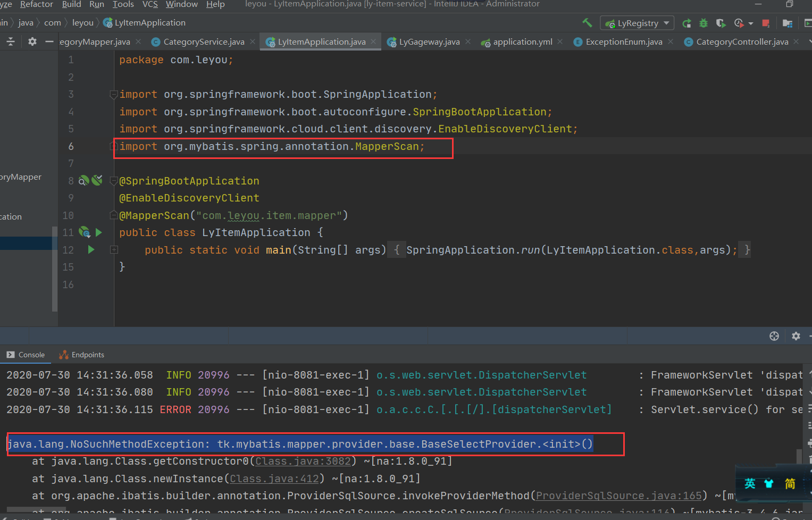
Task: Stop the running process with the red square
Action: tap(766, 23)
